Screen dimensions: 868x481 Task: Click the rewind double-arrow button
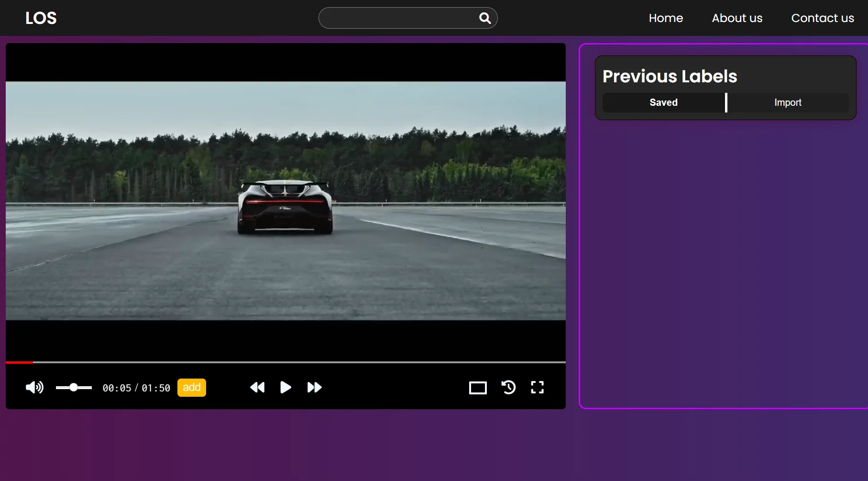coord(257,387)
